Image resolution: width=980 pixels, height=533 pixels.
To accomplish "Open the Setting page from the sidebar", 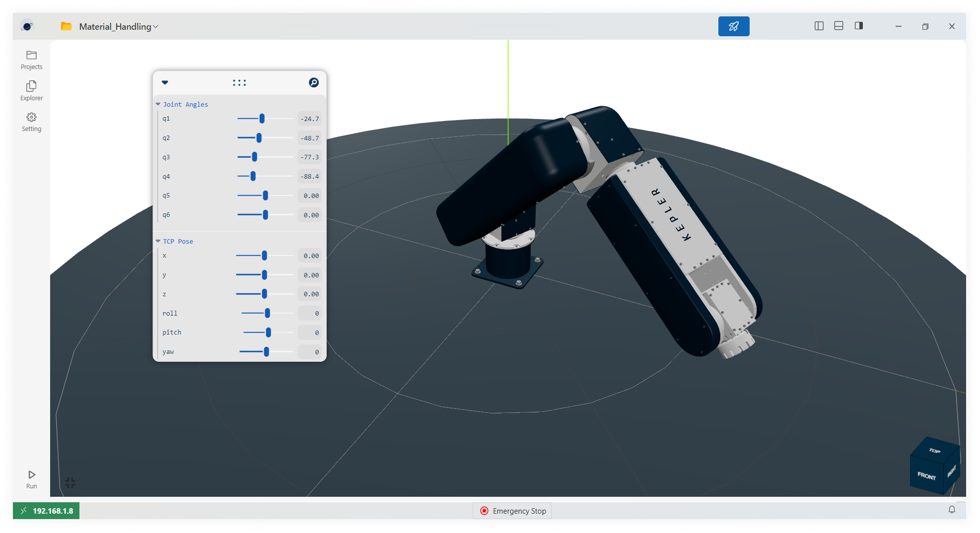I will 31,122.
